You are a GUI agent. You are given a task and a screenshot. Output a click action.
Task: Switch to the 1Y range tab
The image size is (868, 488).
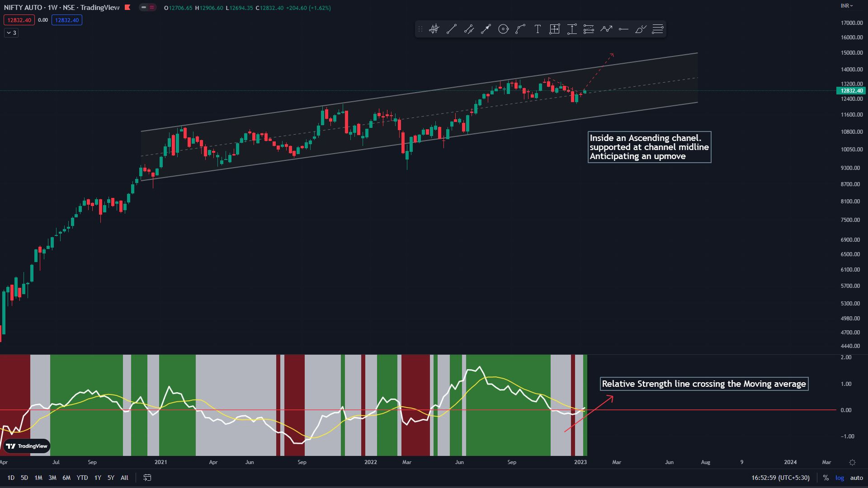pos(97,478)
